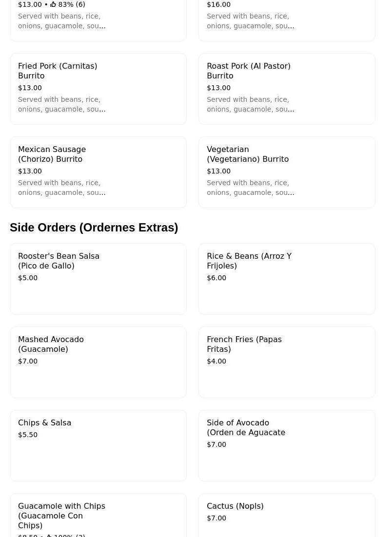Click the thumbs-up icon beside 83% rating

pyautogui.click(x=53, y=4)
